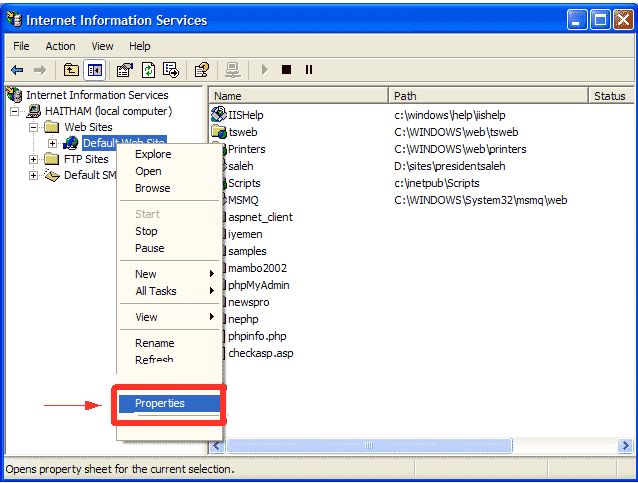Choose Stop from the context menu
The width and height of the screenshot is (638, 483).
click(169, 231)
